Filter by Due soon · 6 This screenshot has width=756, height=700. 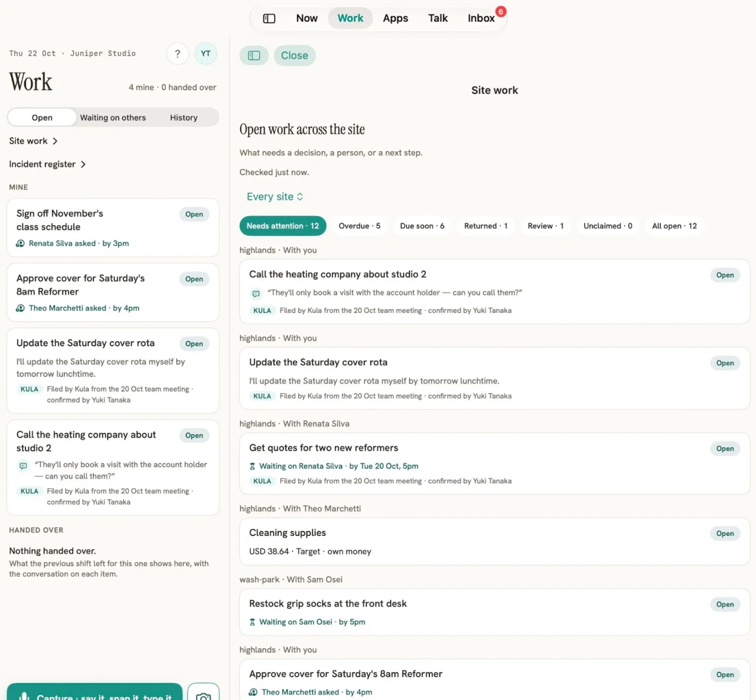[x=422, y=226]
